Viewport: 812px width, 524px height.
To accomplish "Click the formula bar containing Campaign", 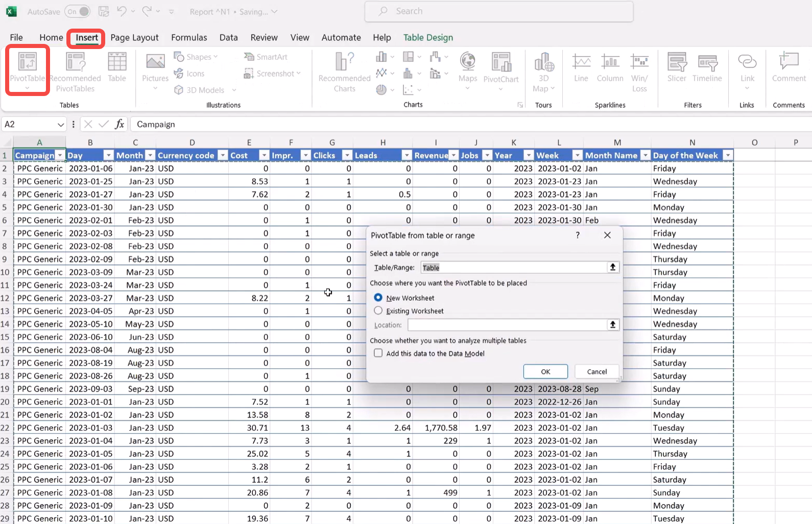I will (x=470, y=124).
